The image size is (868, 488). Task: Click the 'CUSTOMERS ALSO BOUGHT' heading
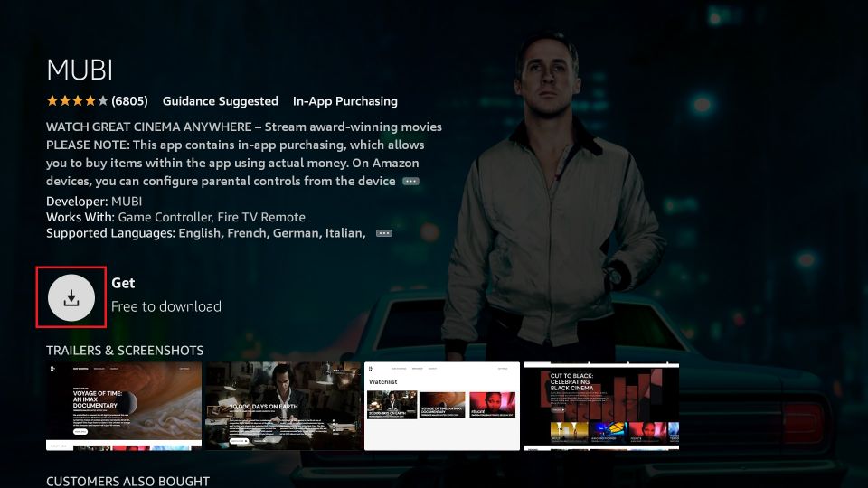127,482
